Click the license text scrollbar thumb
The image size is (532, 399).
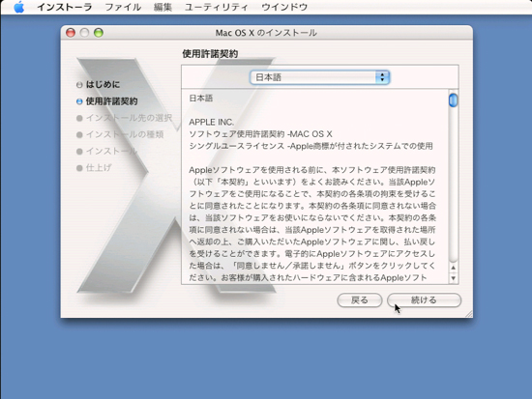(x=453, y=100)
